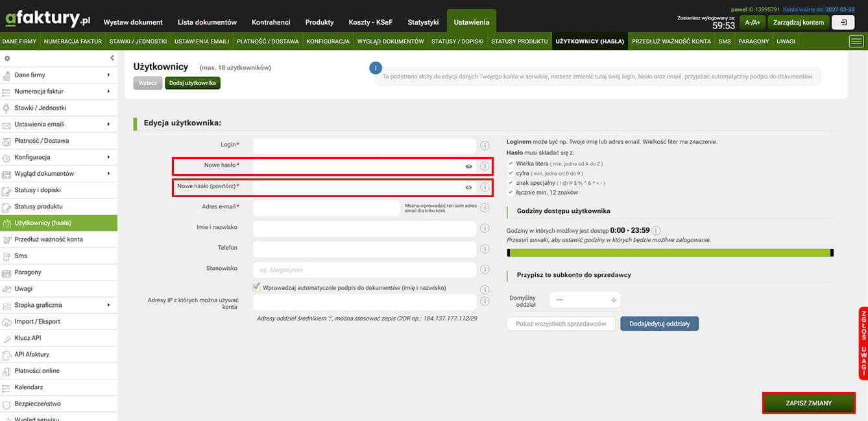868x421 pixels.
Task: Click the shield icon for Bezpieczeństwo in sidebar
Action: pos(7,403)
